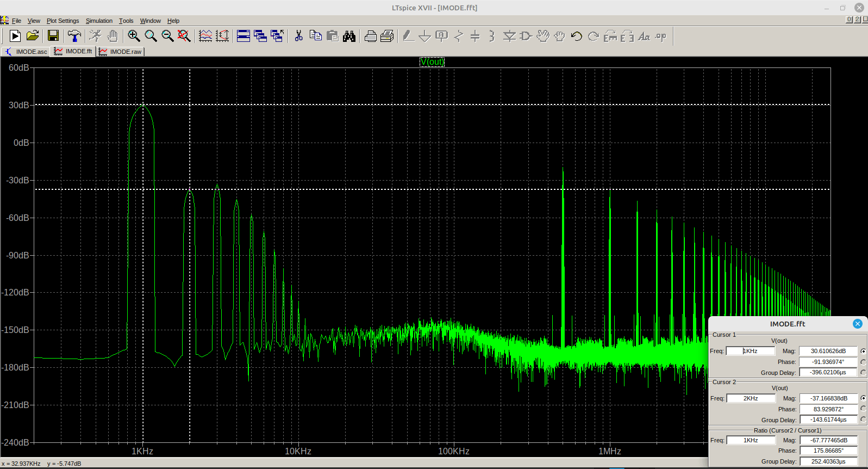Select Cursor 1 Mag radio button
The width and height of the screenshot is (868, 469).
(863, 351)
